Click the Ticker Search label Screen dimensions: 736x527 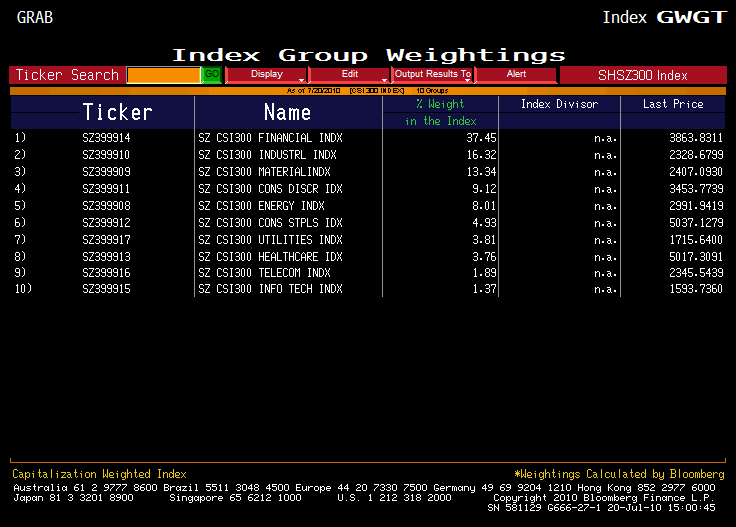(x=67, y=75)
